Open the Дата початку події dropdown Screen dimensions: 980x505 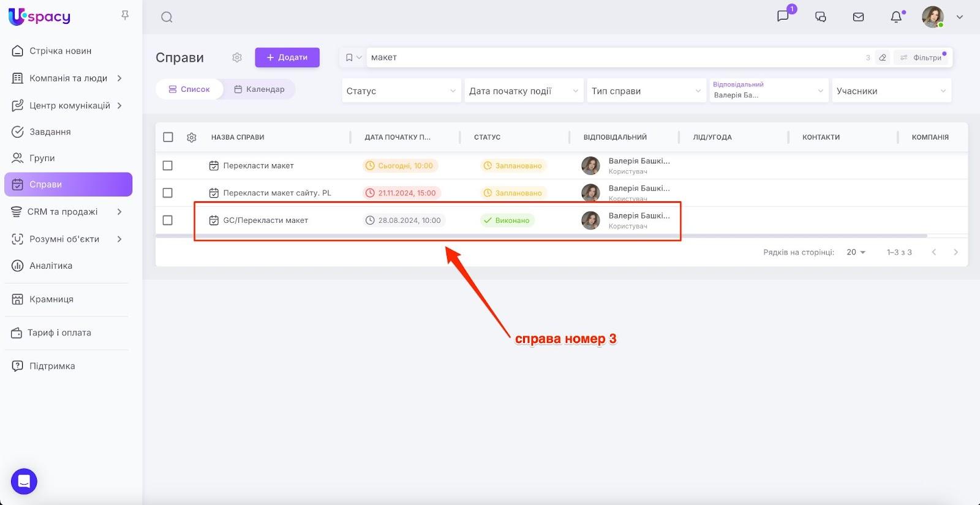coord(524,91)
